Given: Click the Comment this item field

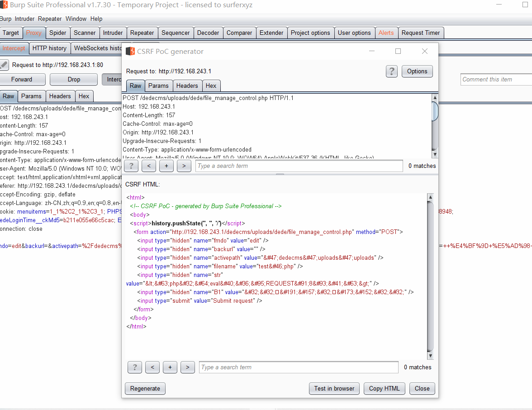Looking at the screenshot, I should tap(496, 80).
